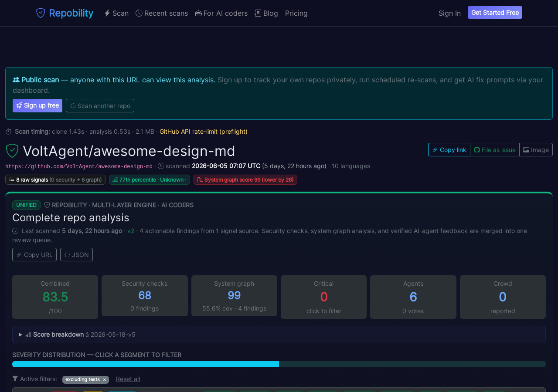Click cyan segment of severity bar

coord(146,364)
